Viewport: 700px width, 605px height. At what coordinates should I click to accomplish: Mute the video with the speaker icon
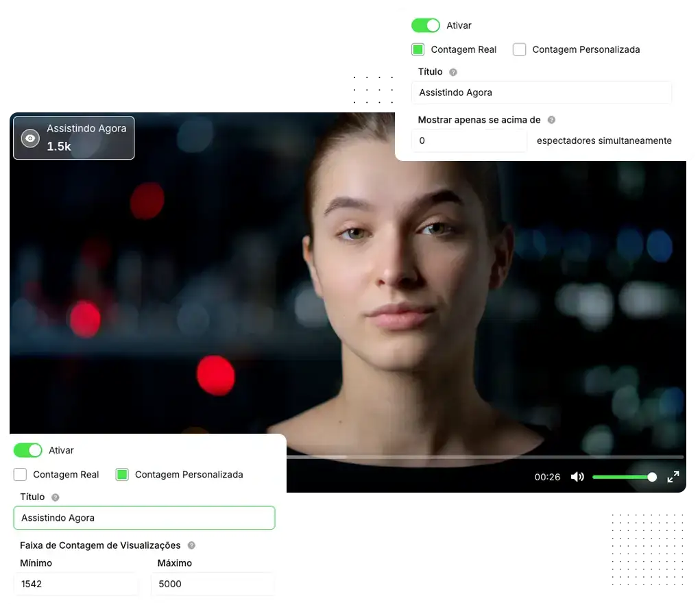click(x=577, y=477)
